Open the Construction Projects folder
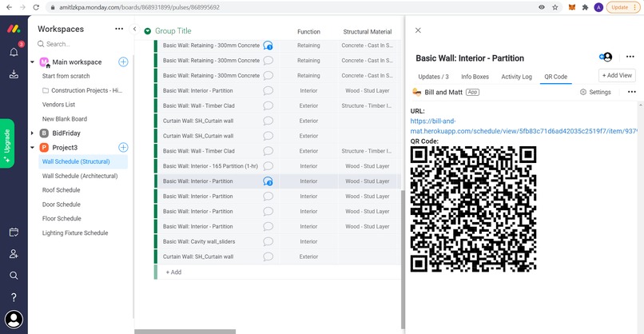This screenshot has height=334, width=644. click(82, 90)
